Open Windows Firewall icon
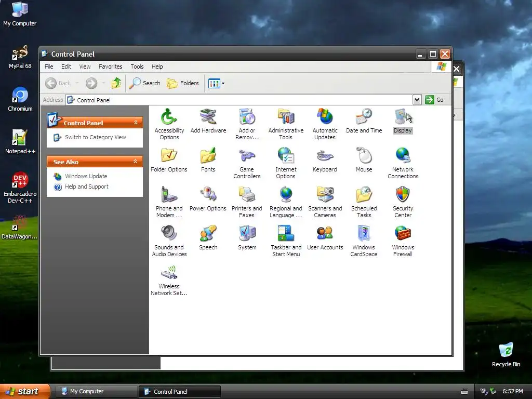Viewport: 532px width, 399px height. click(403, 234)
